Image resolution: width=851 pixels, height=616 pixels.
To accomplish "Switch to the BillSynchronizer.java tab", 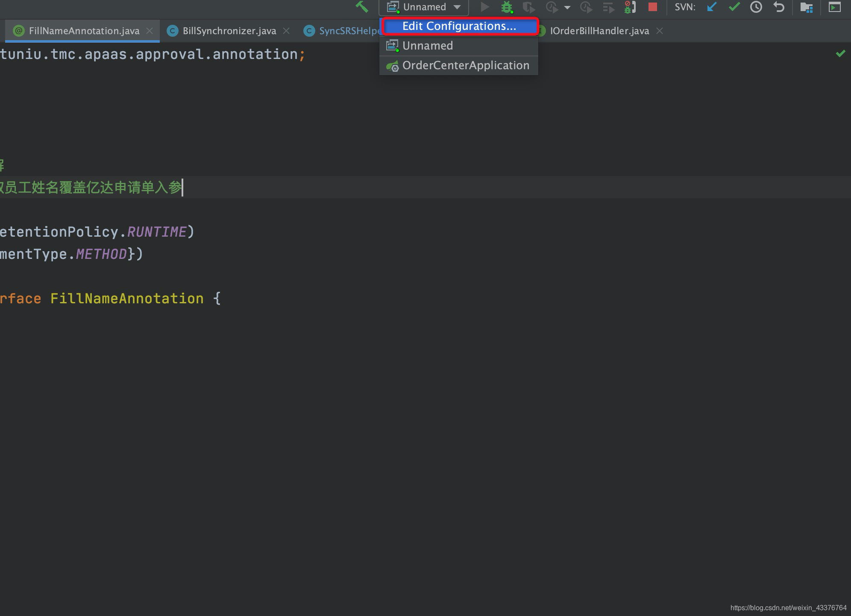I will (x=229, y=31).
